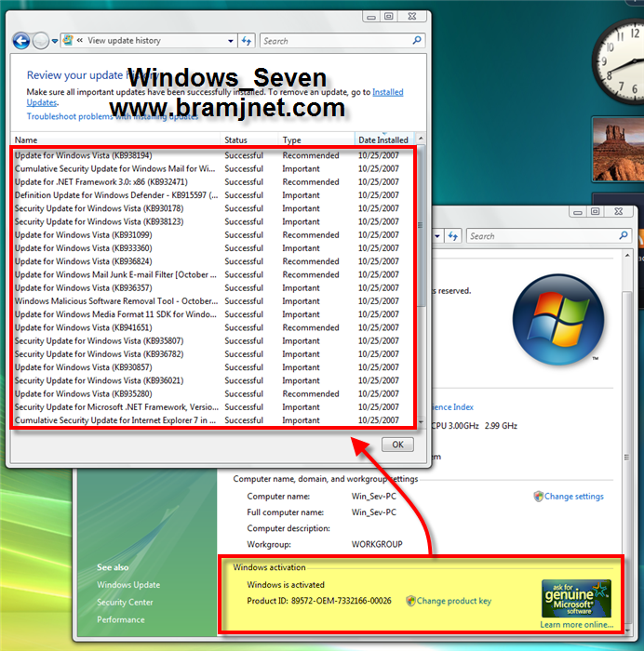
Task: Click the Back navigation arrow in update history
Action: coord(21,41)
